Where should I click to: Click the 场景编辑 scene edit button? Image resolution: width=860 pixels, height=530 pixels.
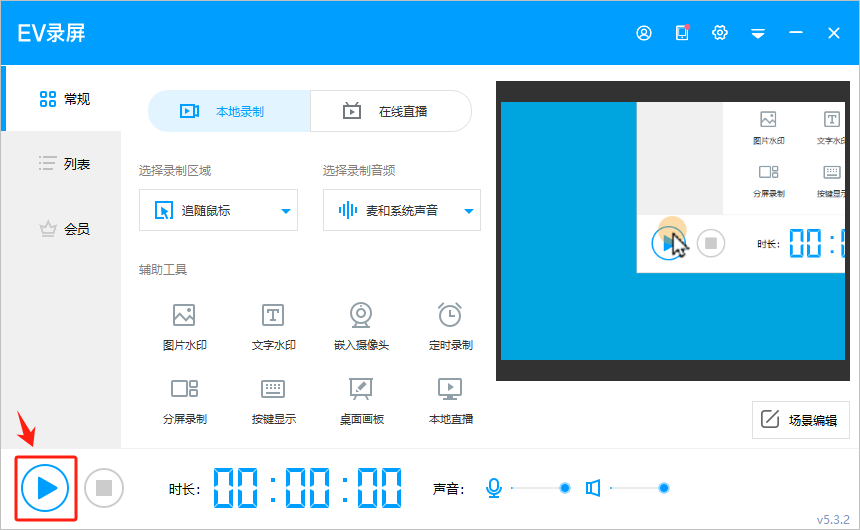click(800, 420)
